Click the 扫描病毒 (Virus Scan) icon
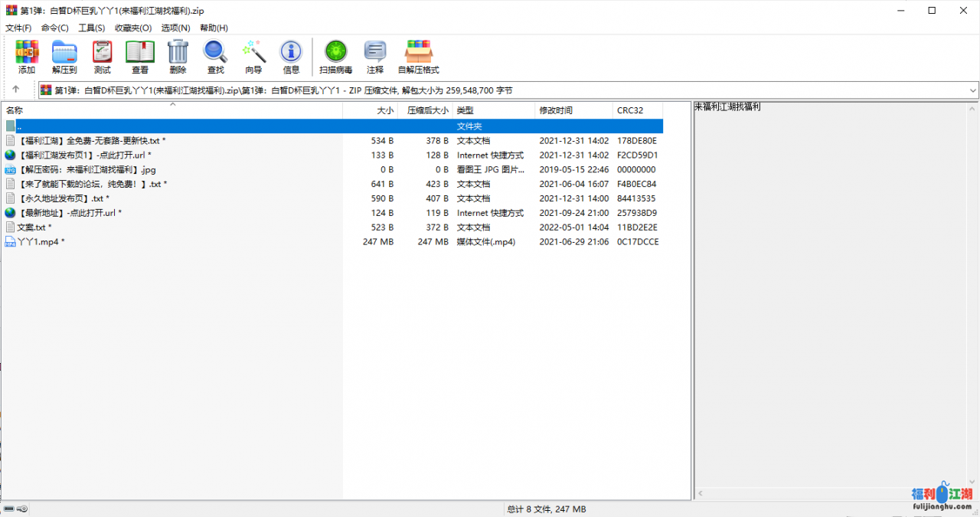Screen dimensions: 980x517 pyautogui.click(x=335, y=57)
